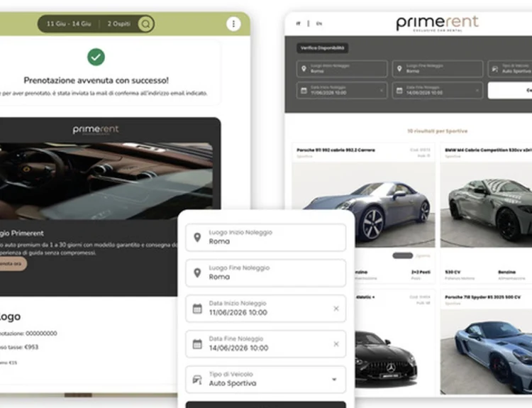Viewport: 532px width, 408px height.
Task: Open the BMW M4 Cabrio Competition card title
Action: (488, 150)
